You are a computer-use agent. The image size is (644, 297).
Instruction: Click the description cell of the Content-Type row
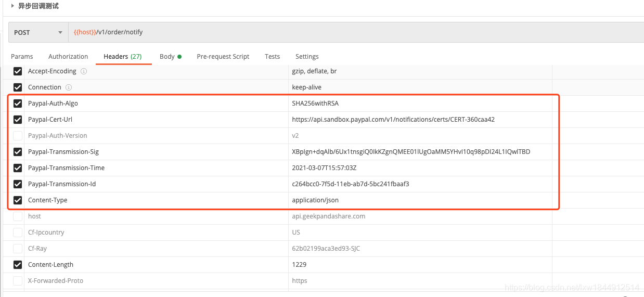click(x=598, y=200)
